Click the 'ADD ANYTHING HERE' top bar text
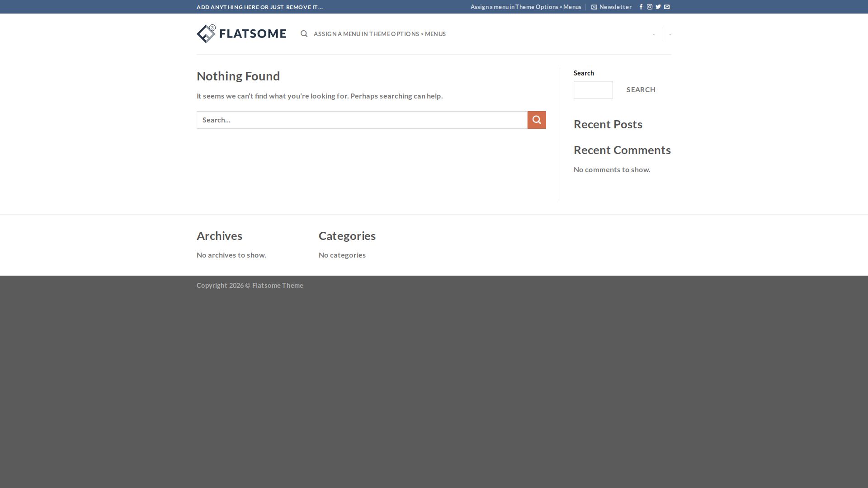868x488 pixels. [x=259, y=7]
